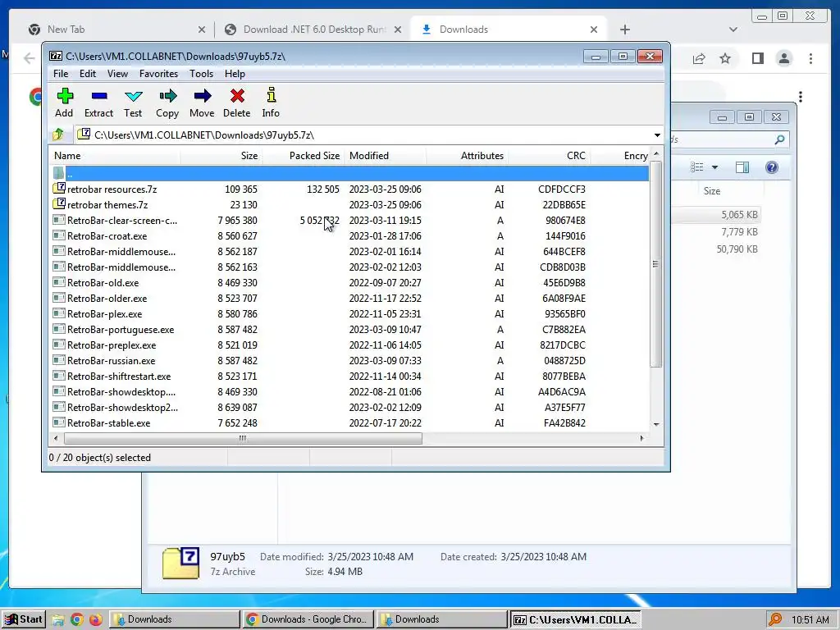The width and height of the screenshot is (840, 630).
Task: Open the Tools menu
Action: click(x=202, y=74)
